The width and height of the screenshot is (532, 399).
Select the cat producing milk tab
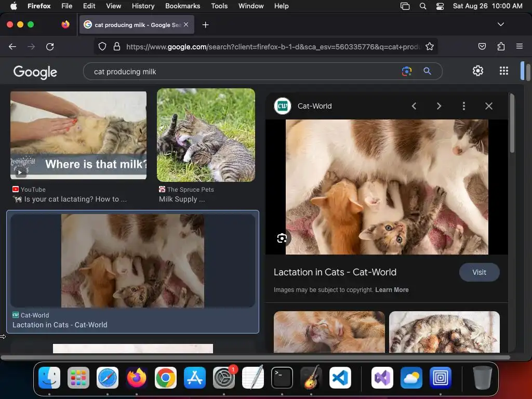[x=137, y=25]
